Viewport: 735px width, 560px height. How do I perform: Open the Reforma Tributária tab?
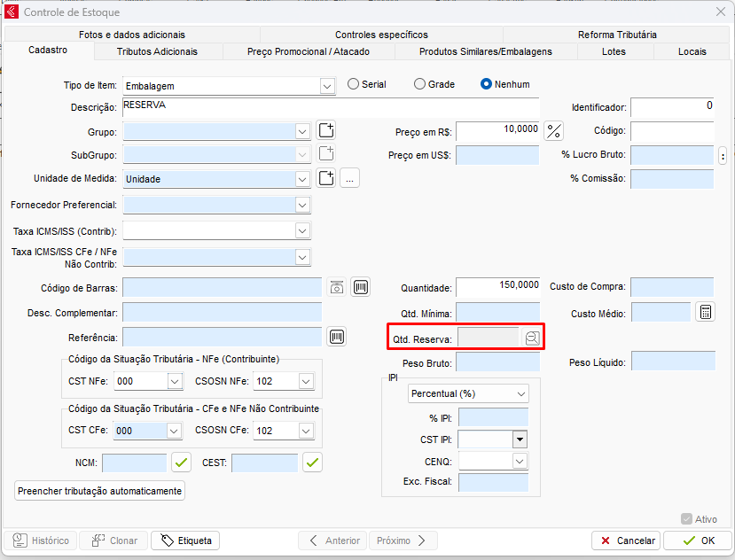pyautogui.click(x=617, y=35)
